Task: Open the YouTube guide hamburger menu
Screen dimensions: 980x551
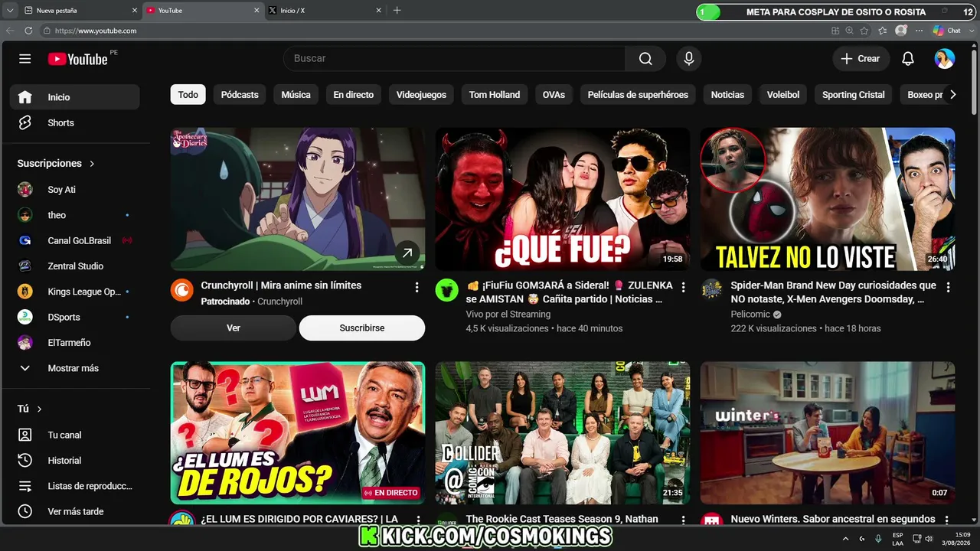Action: 25,59
